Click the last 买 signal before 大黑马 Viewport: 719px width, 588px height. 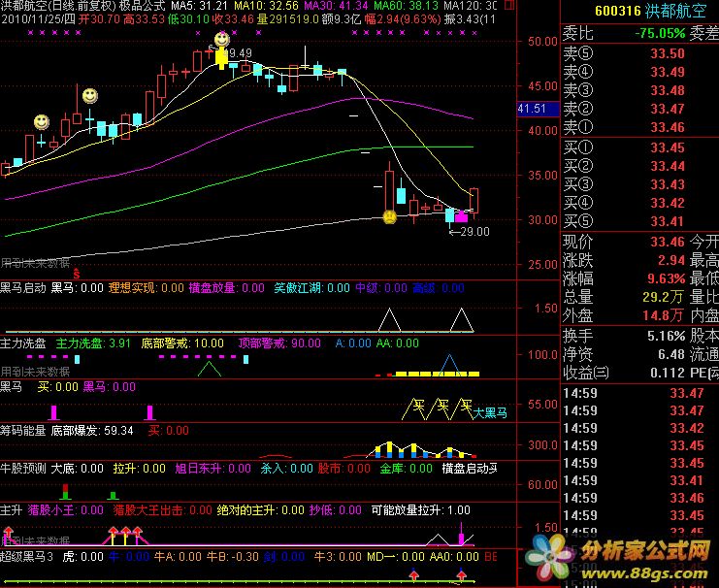tap(467, 406)
